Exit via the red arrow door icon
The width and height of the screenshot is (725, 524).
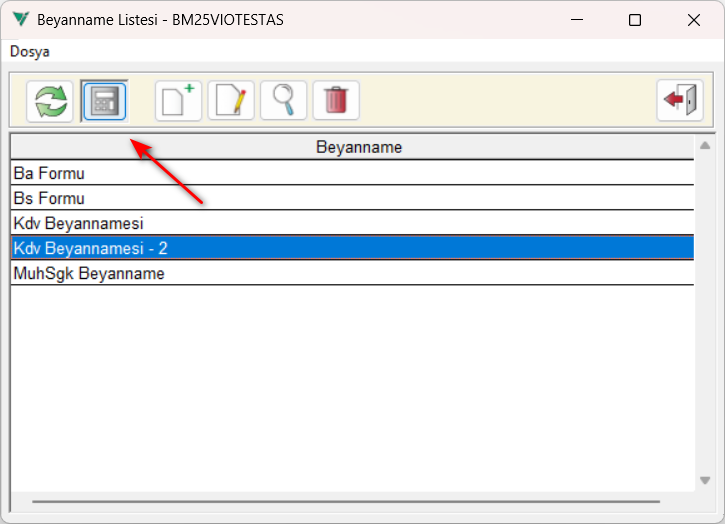coord(680,100)
